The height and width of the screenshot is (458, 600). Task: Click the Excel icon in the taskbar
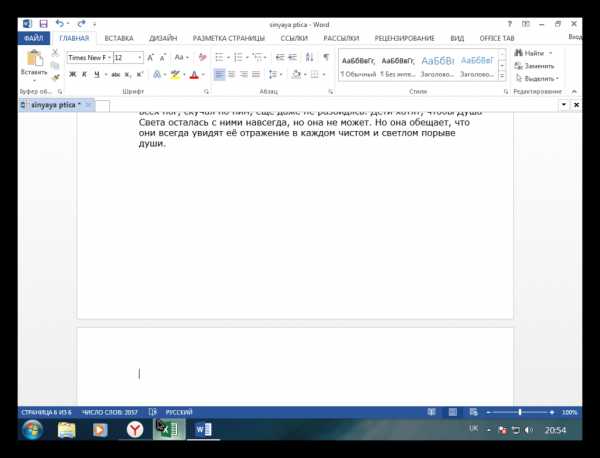tap(166, 429)
